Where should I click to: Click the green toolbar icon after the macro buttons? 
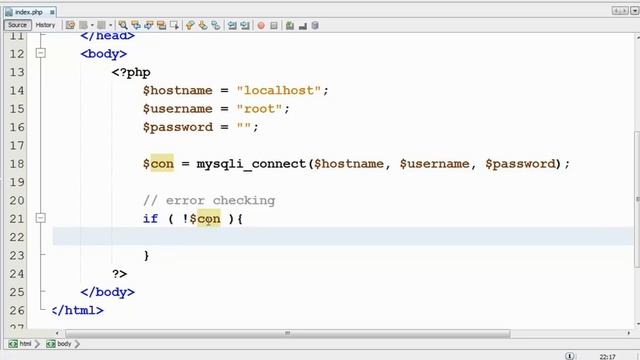click(x=290, y=25)
